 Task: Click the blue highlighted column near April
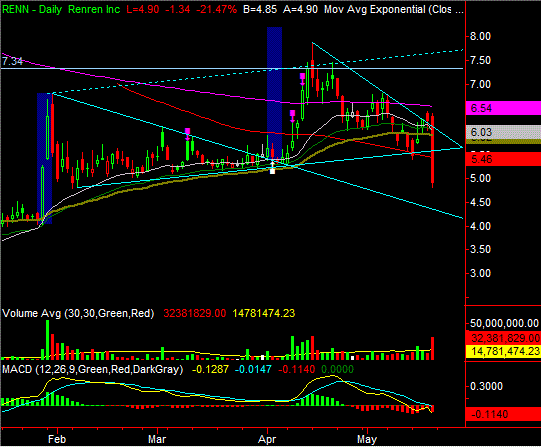(x=275, y=93)
